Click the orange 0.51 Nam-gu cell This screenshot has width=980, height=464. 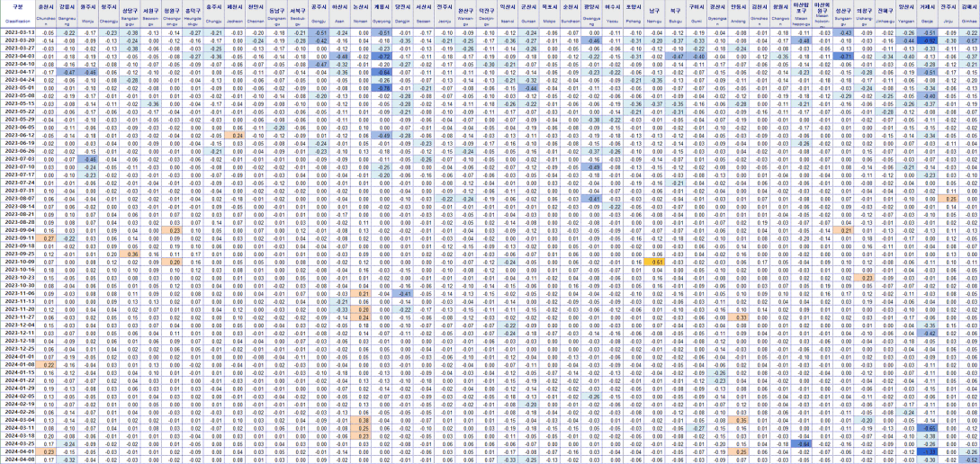click(654, 262)
